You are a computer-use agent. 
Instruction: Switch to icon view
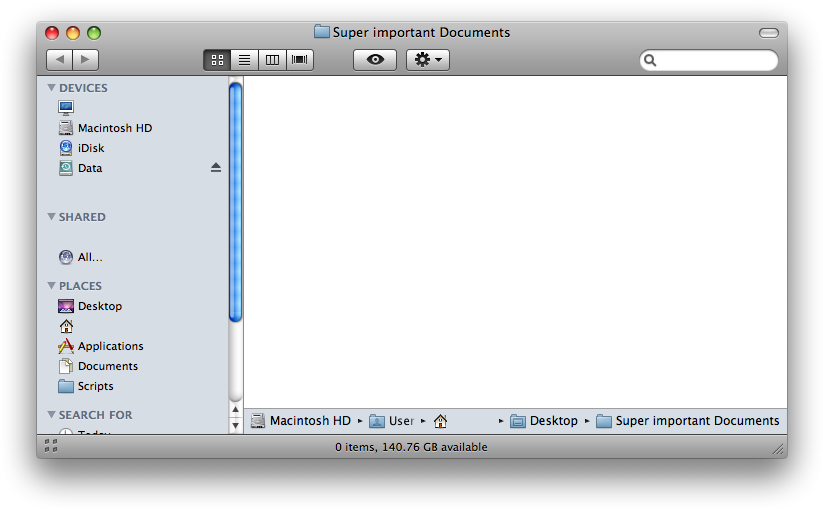(217, 60)
